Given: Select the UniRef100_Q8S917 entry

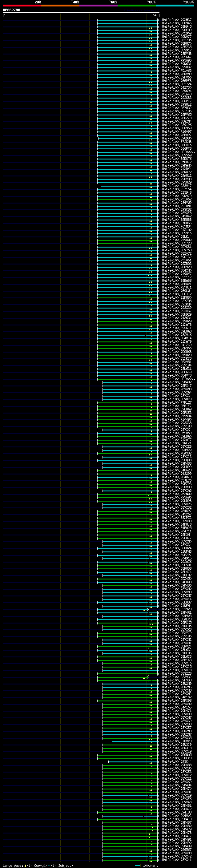Looking at the screenshot, I should click(x=177, y=50).
